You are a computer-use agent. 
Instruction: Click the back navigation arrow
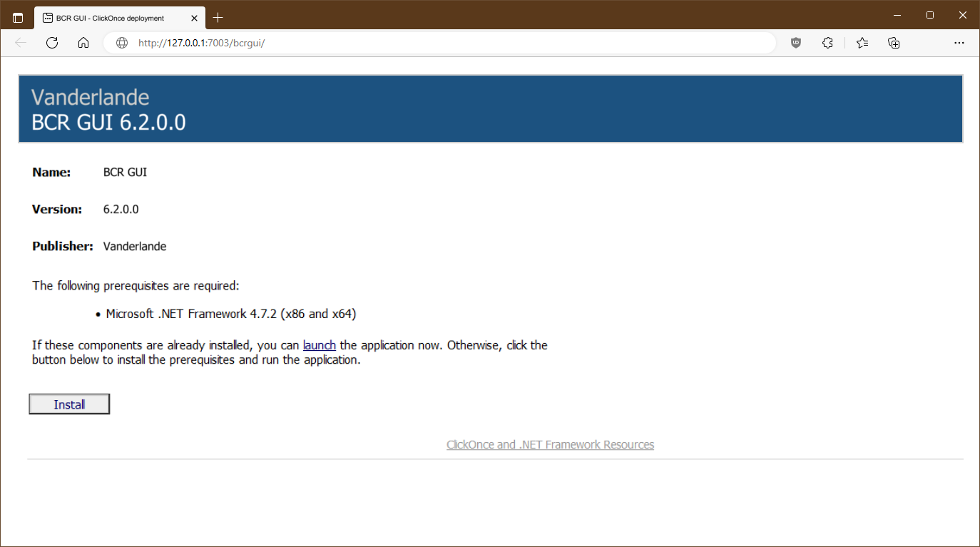point(21,43)
